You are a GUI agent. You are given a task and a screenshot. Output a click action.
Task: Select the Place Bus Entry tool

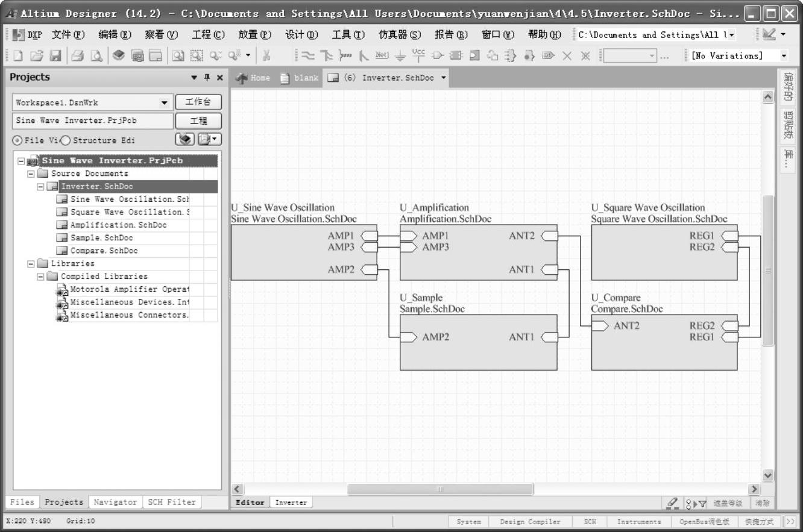pos(364,56)
